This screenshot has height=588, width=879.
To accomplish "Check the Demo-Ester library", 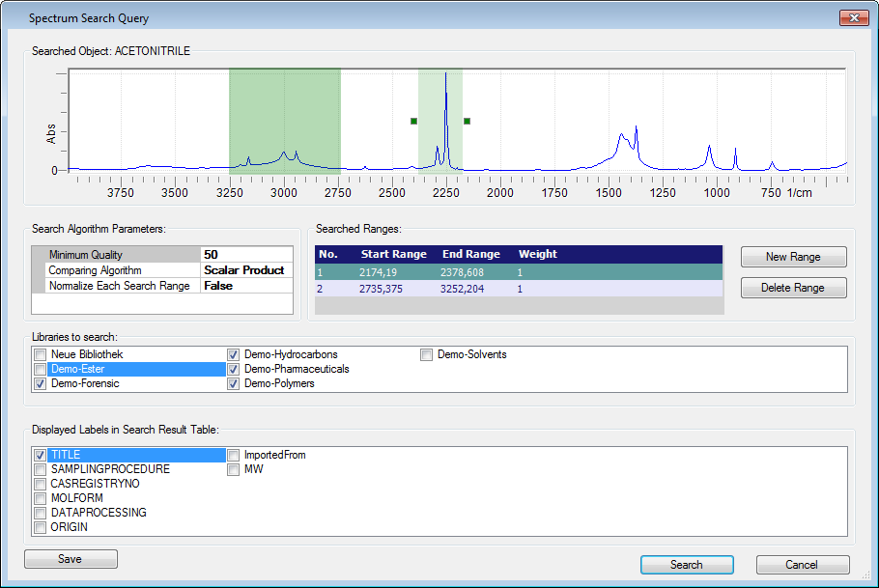I will click(40, 370).
